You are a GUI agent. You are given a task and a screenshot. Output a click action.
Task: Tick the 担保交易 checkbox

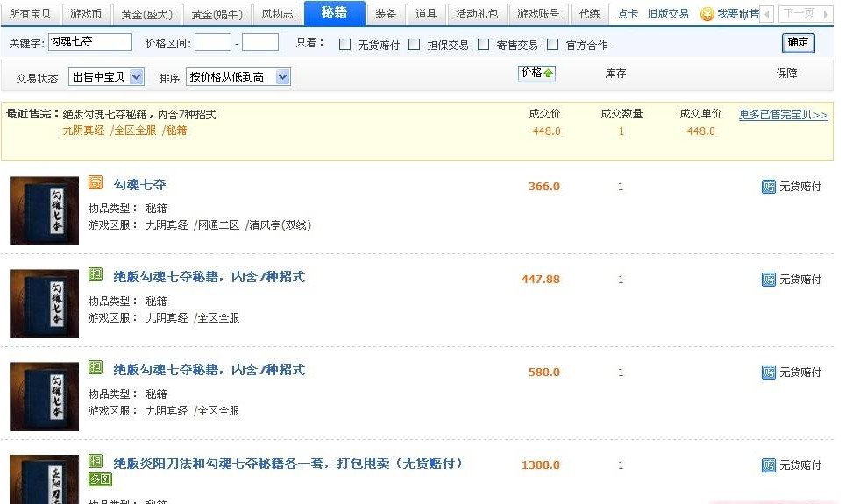click(415, 45)
